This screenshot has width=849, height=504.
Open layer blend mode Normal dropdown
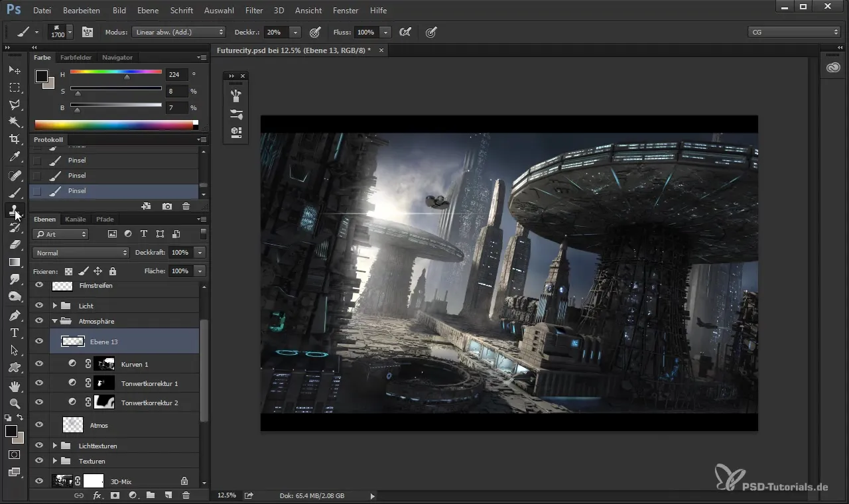[x=80, y=253]
